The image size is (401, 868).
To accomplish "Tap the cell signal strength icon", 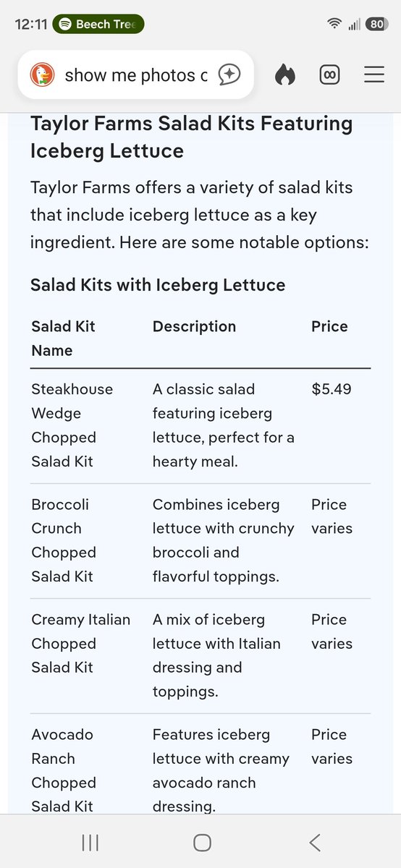I will click(x=354, y=24).
